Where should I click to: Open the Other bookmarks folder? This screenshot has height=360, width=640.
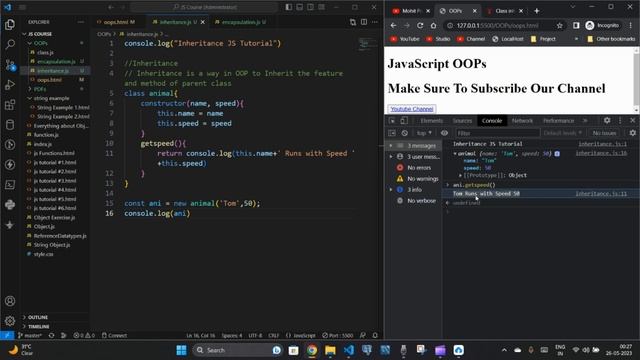tap(611, 39)
